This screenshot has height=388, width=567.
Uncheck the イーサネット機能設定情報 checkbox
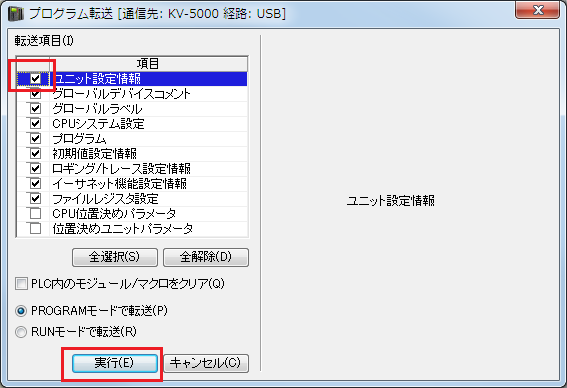click(x=35, y=184)
